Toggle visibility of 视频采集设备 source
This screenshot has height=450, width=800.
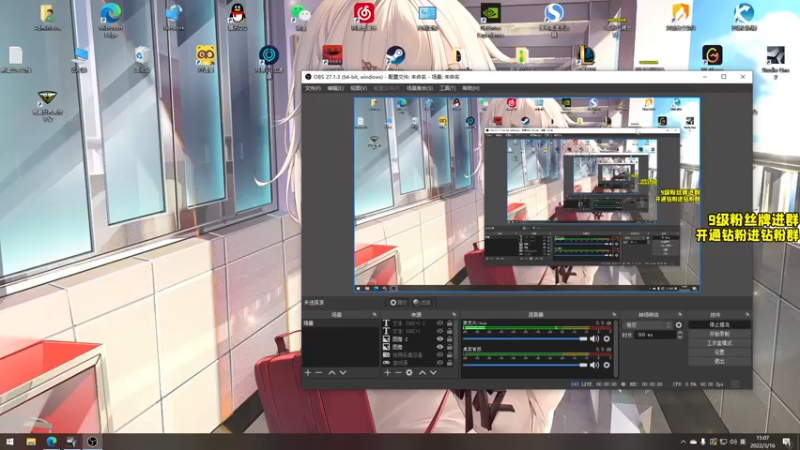click(x=440, y=355)
